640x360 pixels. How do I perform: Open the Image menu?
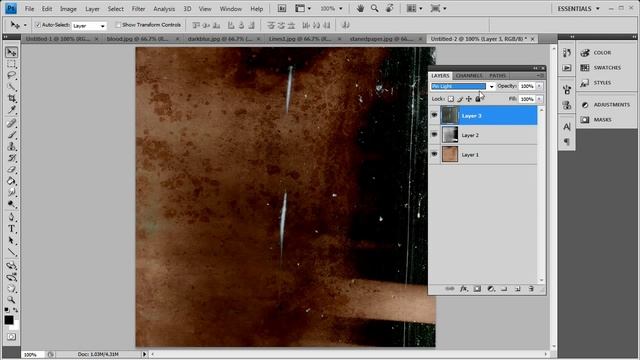click(x=68, y=9)
